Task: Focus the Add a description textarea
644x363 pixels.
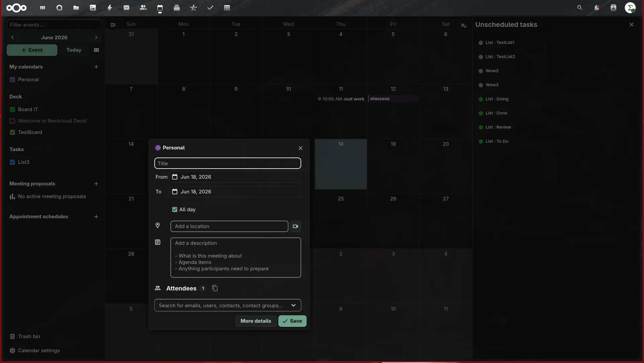Action: (x=236, y=258)
